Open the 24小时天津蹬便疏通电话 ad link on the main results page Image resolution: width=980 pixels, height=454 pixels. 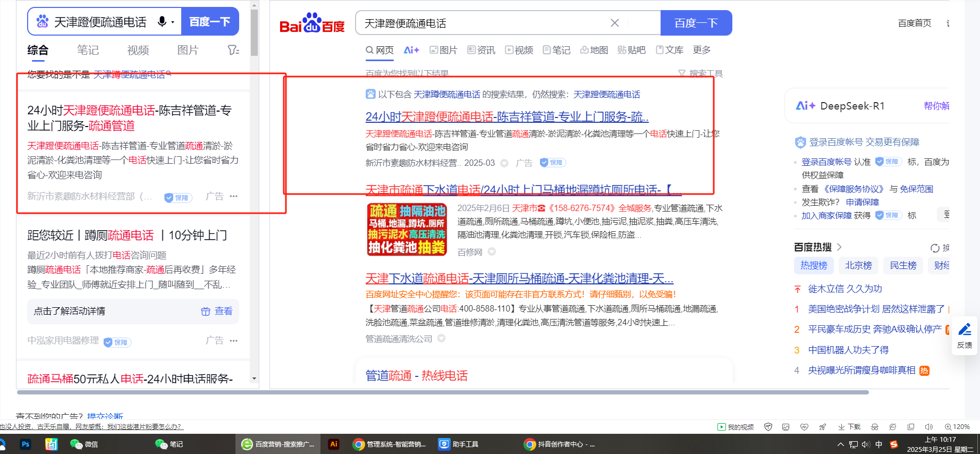point(507,116)
